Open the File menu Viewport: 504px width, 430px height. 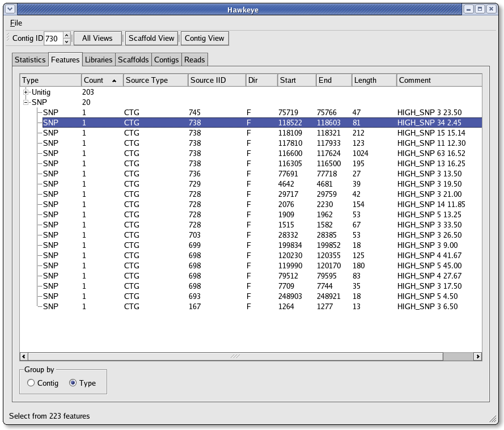point(16,23)
